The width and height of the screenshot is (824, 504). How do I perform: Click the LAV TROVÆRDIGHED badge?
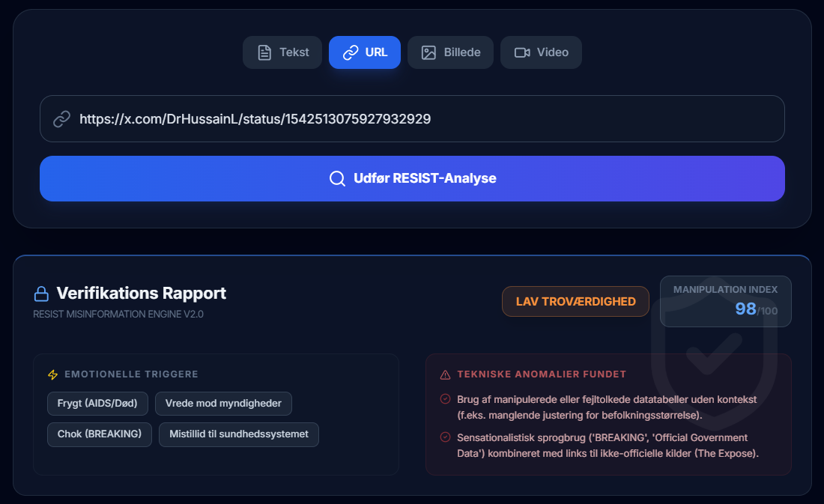(x=575, y=302)
